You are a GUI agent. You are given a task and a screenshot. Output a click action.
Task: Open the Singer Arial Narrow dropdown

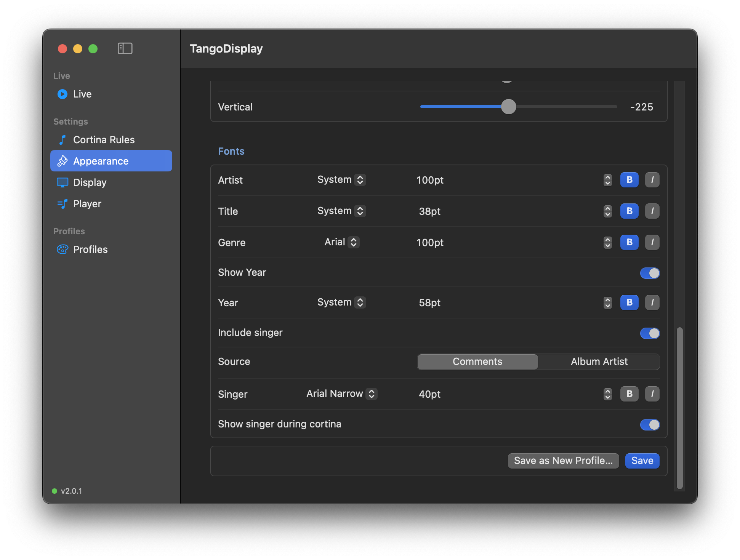coord(341,394)
